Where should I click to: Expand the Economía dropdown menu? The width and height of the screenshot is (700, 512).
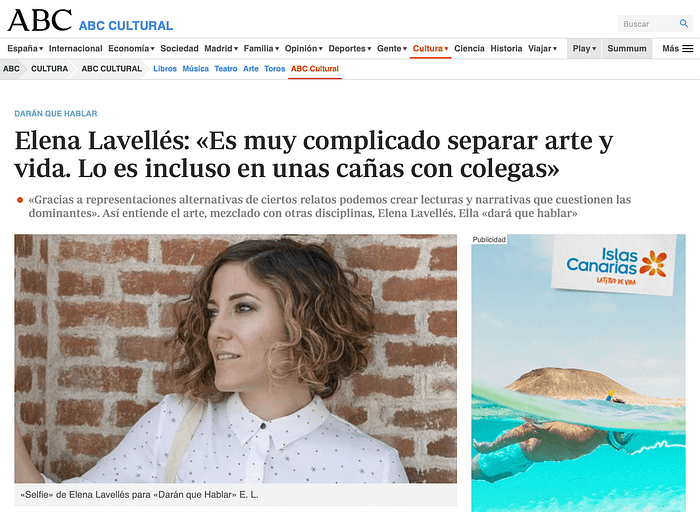coord(131,48)
